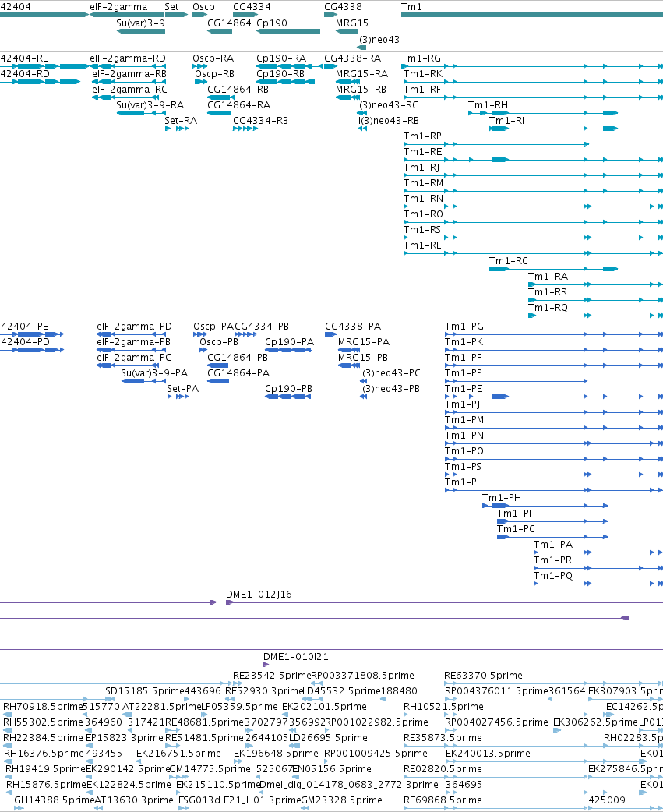The height and width of the screenshot is (812, 663).
Task: Click EST RE69868.5prime
Action: tap(443, 800)
